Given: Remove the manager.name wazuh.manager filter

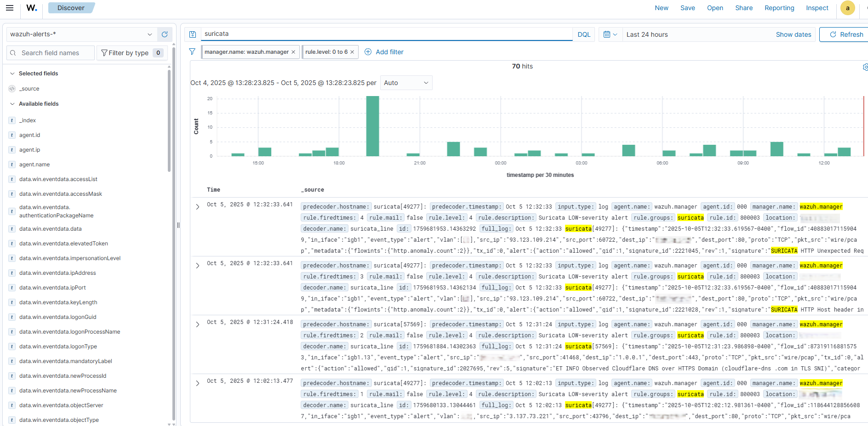Looking at the screenshot, I should 293,52.
